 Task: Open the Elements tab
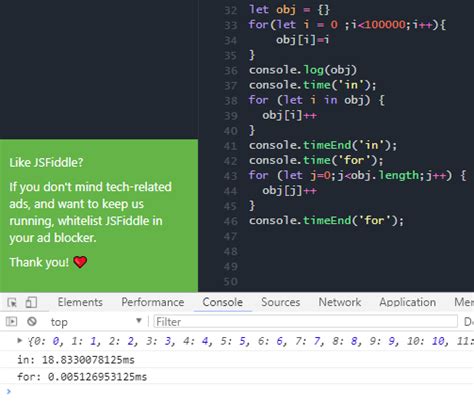pyautogui.click(x=80, y=302)
